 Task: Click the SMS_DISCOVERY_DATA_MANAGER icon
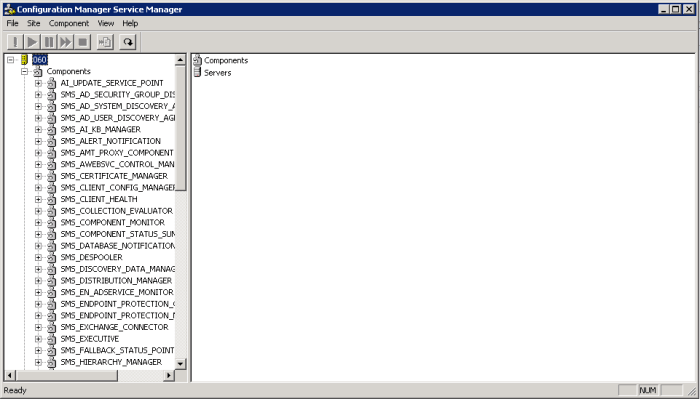(52, 269)
